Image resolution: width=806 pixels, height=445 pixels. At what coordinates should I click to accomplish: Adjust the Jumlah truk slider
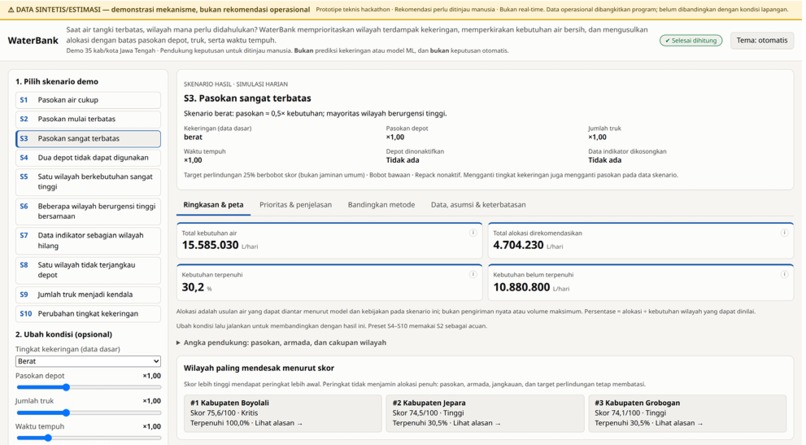pyautogui.click(x=88, y=413)
